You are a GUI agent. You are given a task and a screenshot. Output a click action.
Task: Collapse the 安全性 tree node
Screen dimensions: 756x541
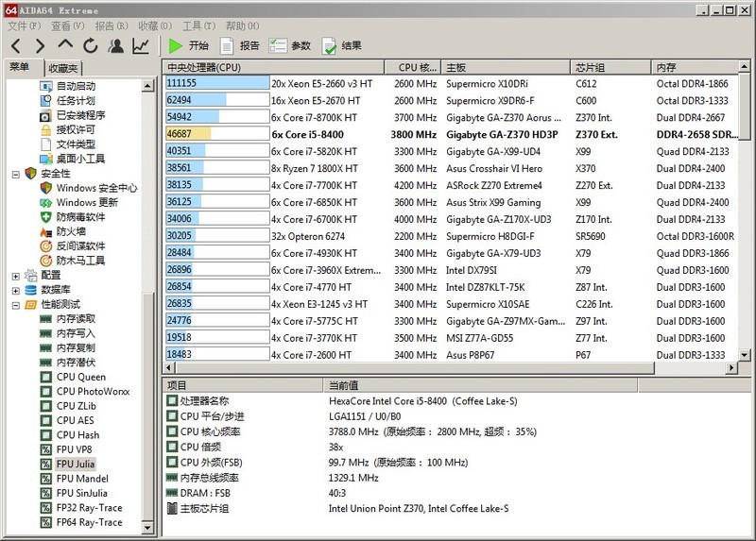click(15, 175)
